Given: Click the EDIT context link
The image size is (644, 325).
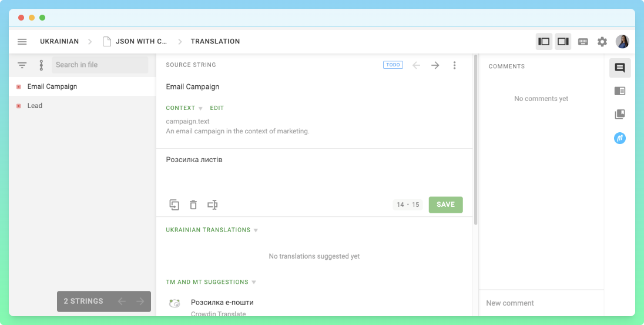Looking at the screenshot, I should [217, 108].
